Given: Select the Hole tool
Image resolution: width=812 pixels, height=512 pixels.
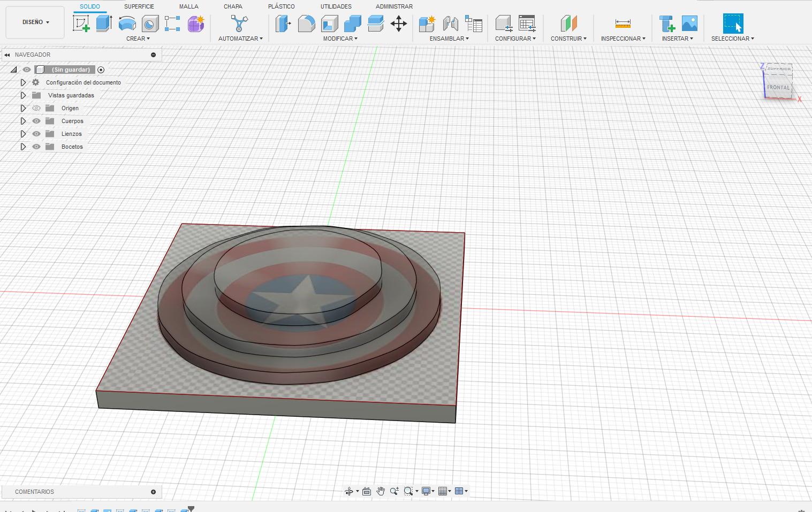Looking at the screenshot, I should point(150,24).
